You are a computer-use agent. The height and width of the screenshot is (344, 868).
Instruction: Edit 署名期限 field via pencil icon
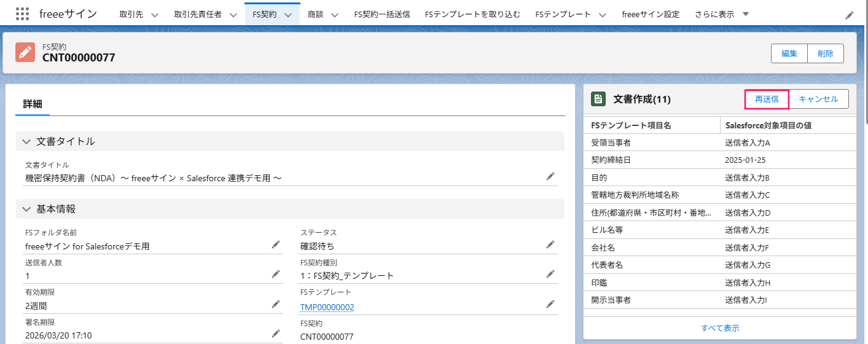point(276,334)
